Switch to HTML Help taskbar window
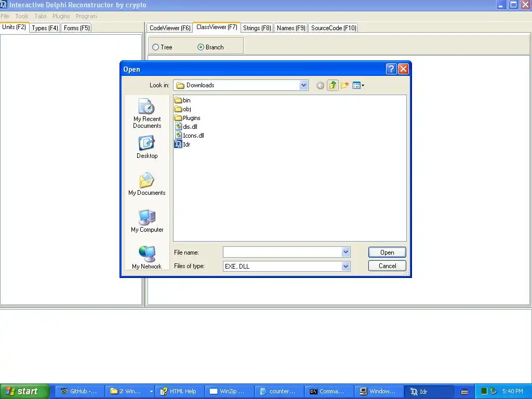Viewport: 532px width, 399px height. pyautogui.click(x=179, y=391)
